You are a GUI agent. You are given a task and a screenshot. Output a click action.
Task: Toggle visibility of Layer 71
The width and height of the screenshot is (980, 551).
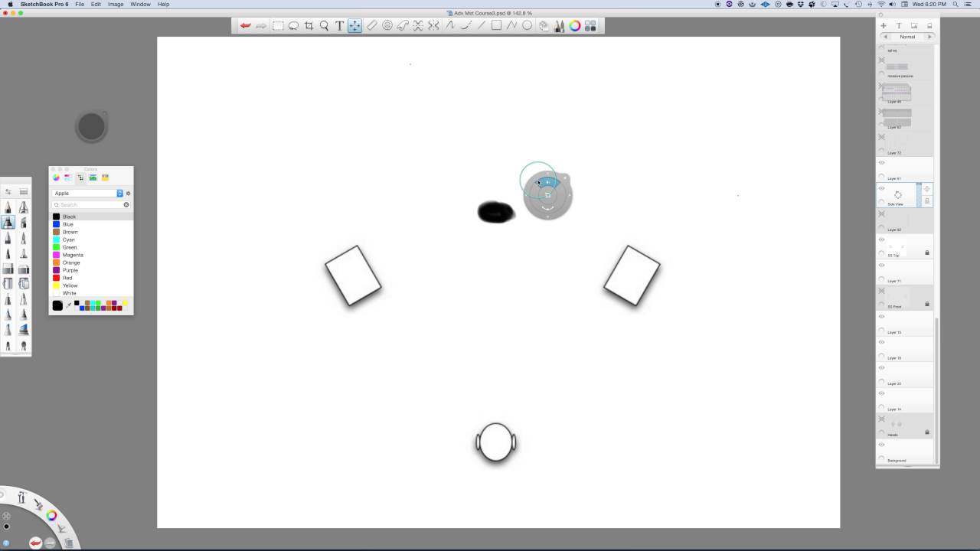pos(881,266)
